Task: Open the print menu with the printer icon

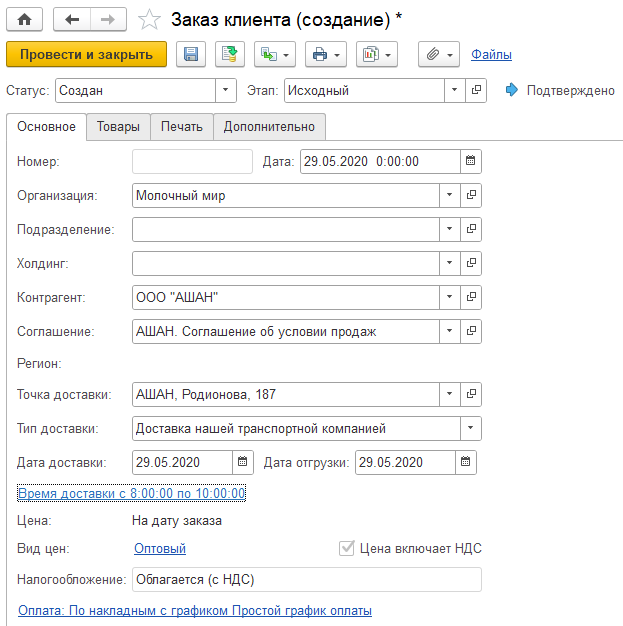Action: (x=325, y=54)
